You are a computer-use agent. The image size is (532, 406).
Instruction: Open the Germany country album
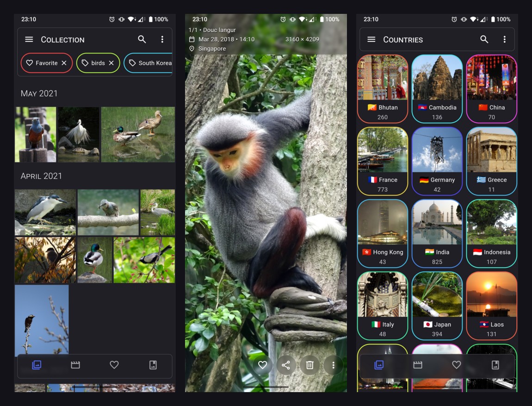point(437,161)
